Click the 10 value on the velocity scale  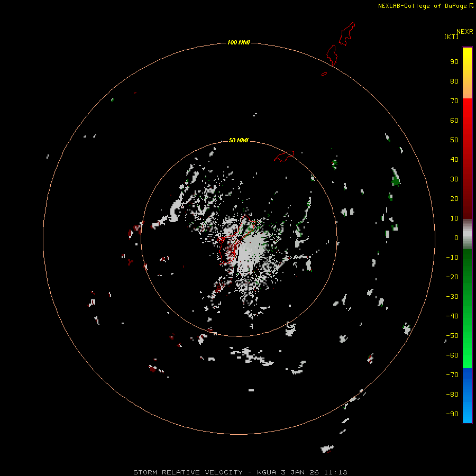pos(454,218)
